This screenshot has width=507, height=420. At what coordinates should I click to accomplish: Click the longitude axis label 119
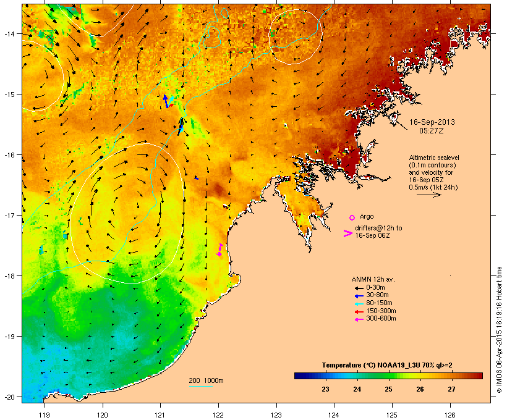point(45,415)
